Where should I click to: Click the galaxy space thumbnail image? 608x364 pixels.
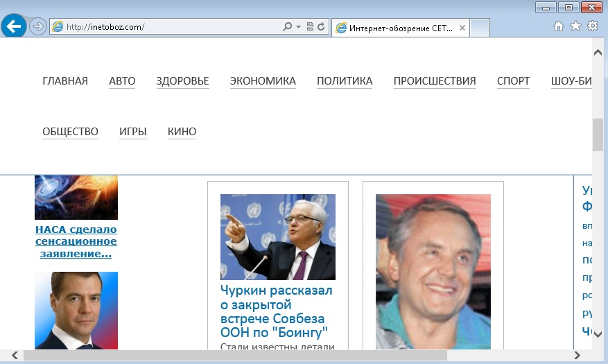tap(76, 198)
